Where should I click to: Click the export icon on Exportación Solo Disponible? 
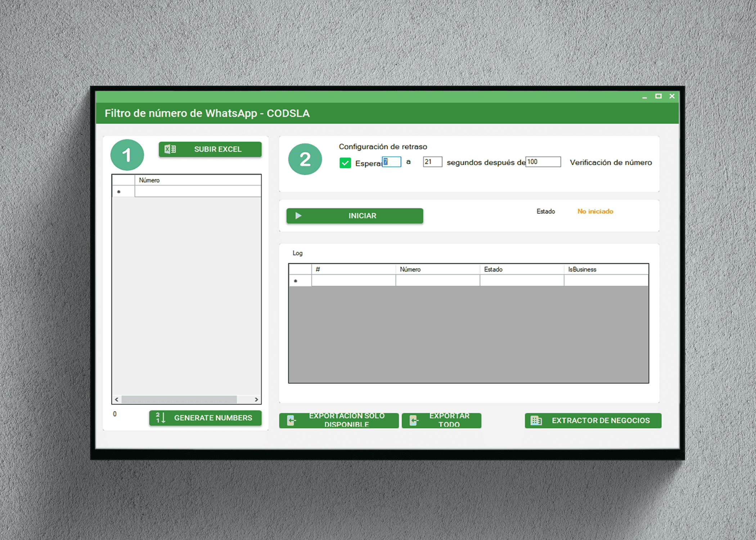click(x=291, y=420)
